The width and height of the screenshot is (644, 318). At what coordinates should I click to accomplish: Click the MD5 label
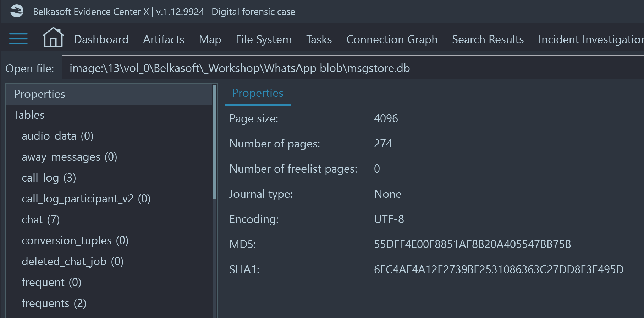(242, 244)
